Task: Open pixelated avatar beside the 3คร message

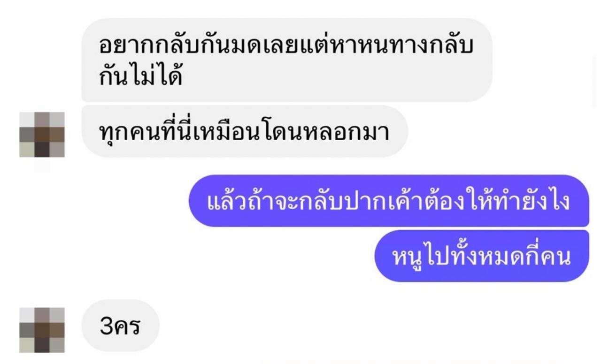Action: tap(42, 330)
